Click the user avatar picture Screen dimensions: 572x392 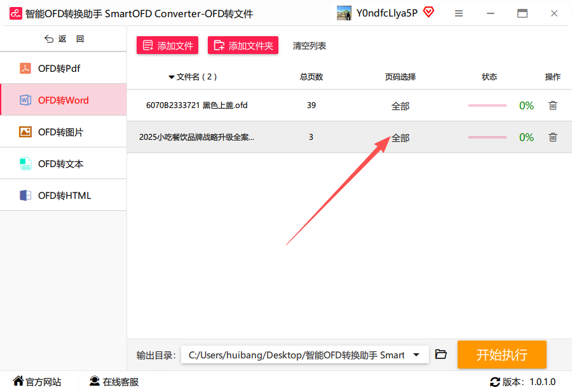(344, 13)
